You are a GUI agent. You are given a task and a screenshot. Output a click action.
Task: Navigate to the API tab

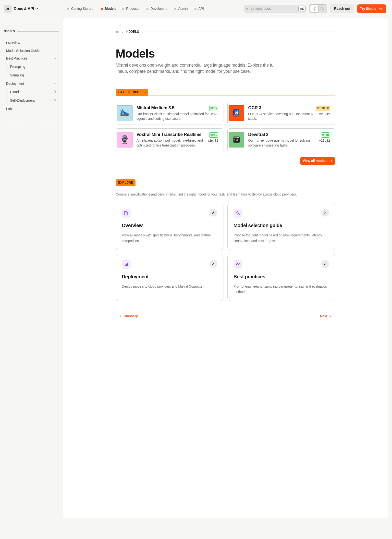(199, 9)
